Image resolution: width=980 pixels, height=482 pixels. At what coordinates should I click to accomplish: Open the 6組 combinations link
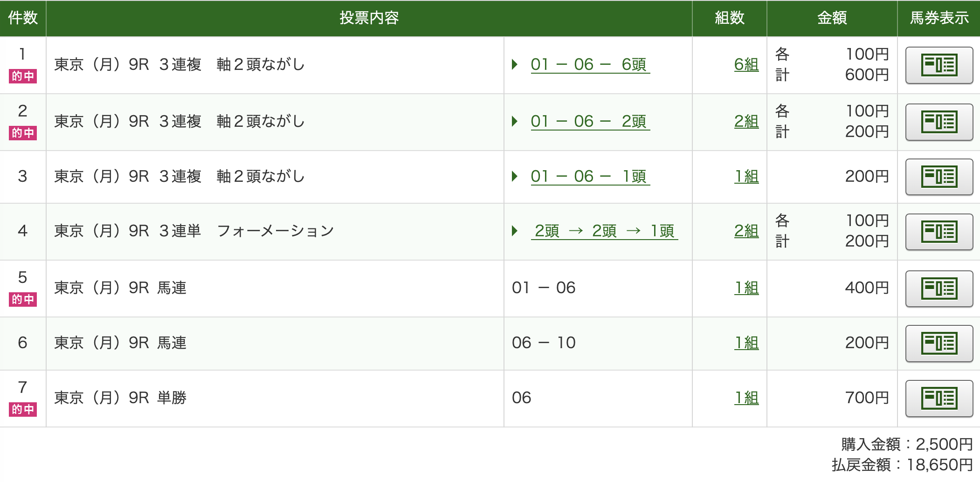tap(746, 65)
